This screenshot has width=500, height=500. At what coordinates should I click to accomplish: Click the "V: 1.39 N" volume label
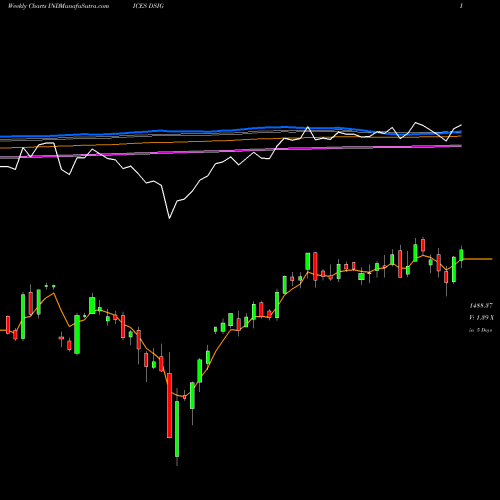tap(481, 318)
